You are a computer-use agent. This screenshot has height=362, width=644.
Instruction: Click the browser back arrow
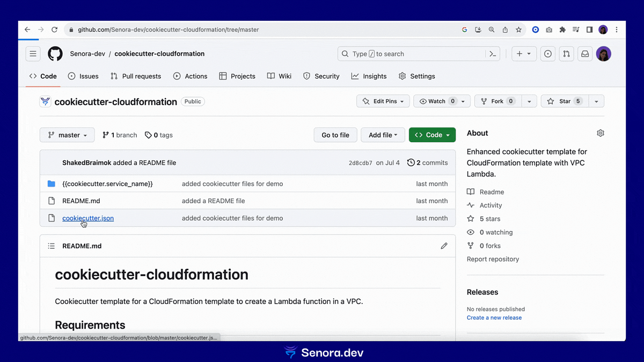[x=27, y=29]
